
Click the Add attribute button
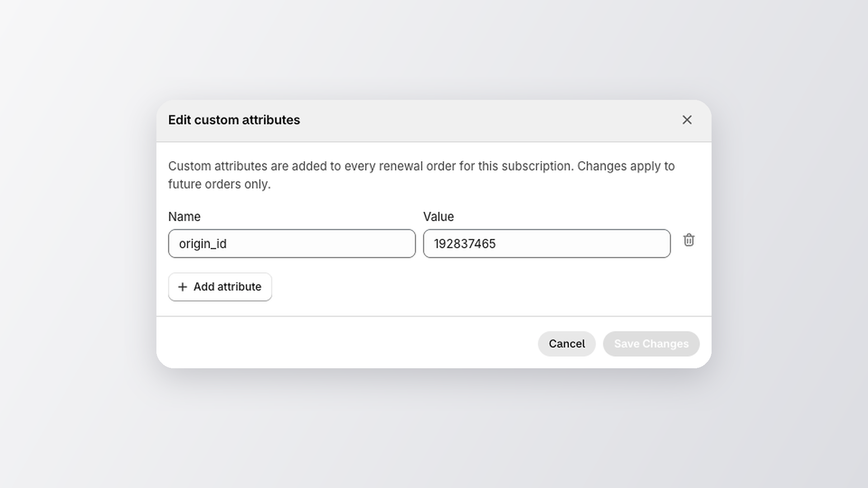(220, 287)
